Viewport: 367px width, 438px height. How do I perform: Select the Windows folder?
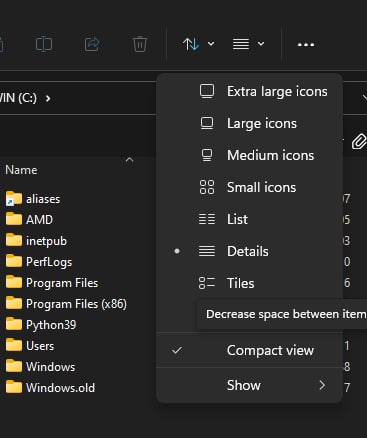(x=40, y=367)
